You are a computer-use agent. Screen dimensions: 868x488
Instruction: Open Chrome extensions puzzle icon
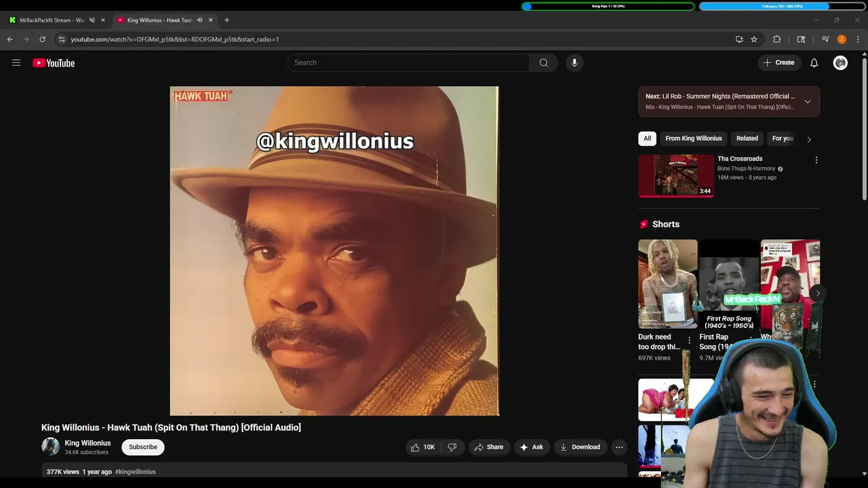(x=777, y=39)
